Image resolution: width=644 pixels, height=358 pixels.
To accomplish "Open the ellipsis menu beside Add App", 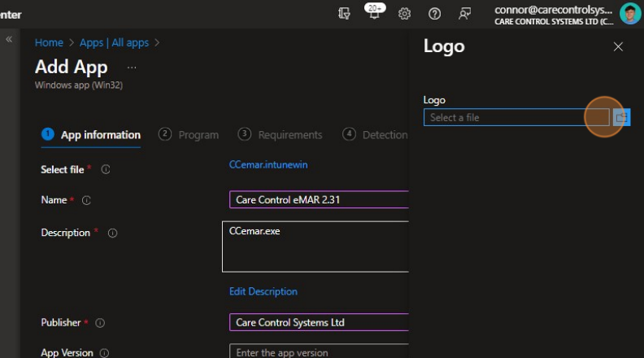I will coord(132,68).
